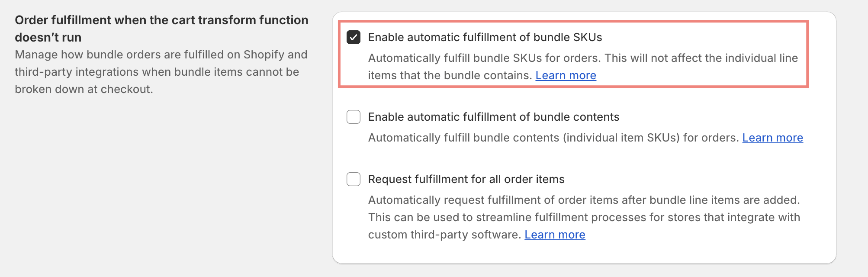Viewport: 868px width, 277px height.
Task: Click 'broken down at checkout' text
Action: point(84,89)
